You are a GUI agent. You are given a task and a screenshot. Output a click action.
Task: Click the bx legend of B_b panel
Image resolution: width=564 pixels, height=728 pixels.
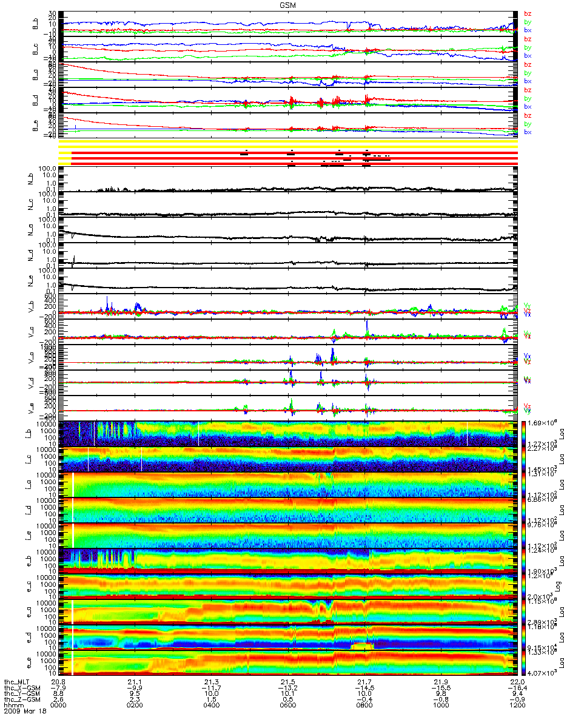[x=528, y=30]
